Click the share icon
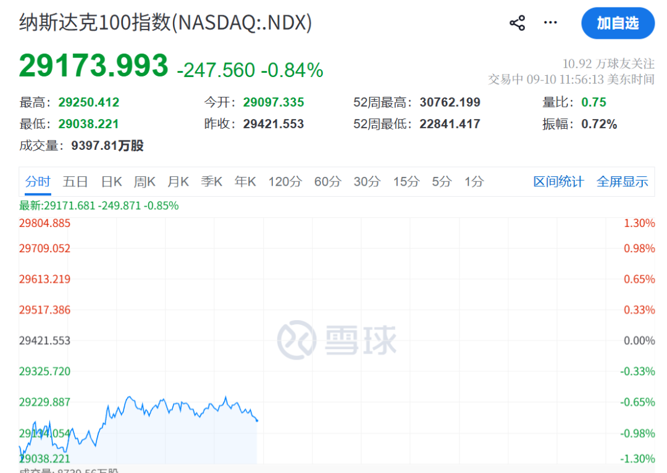 [x=517, y=23]
